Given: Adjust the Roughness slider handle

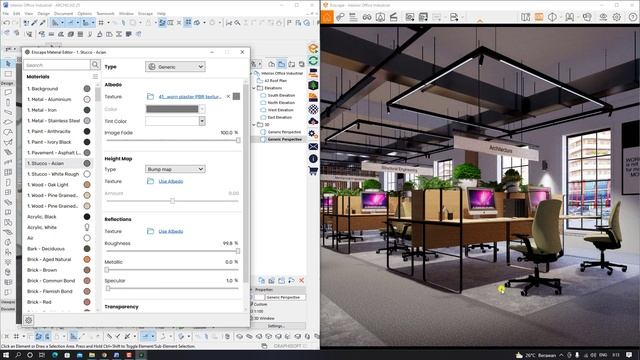Looking at the screenshot, I should [x=238, y=251].
